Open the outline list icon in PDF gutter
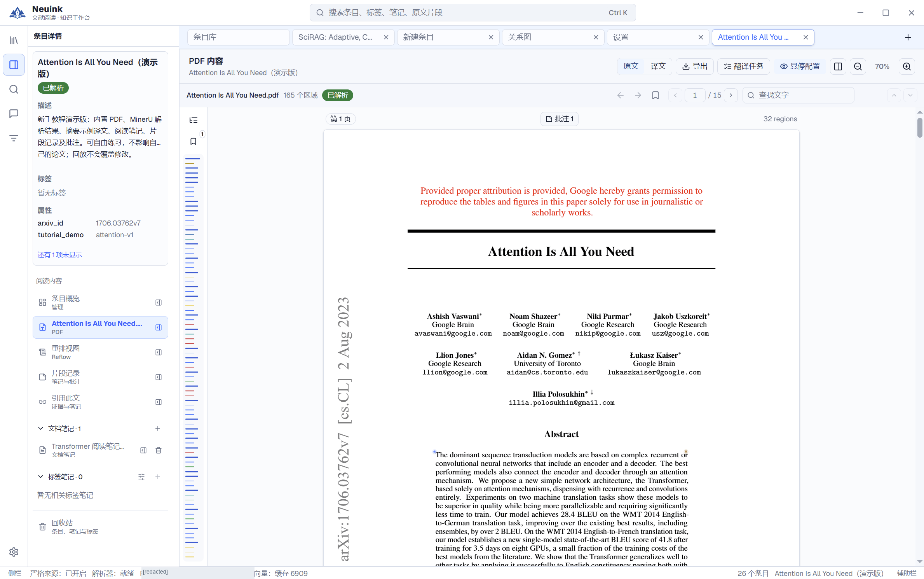This screenshot has height=579, width=924. [x=193, y=120]
